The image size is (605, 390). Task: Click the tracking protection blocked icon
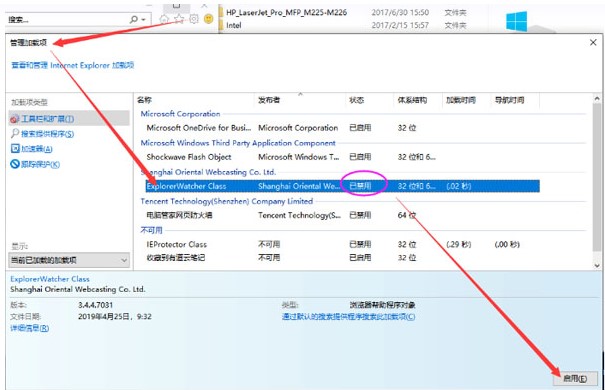click(x=15, y=164)
